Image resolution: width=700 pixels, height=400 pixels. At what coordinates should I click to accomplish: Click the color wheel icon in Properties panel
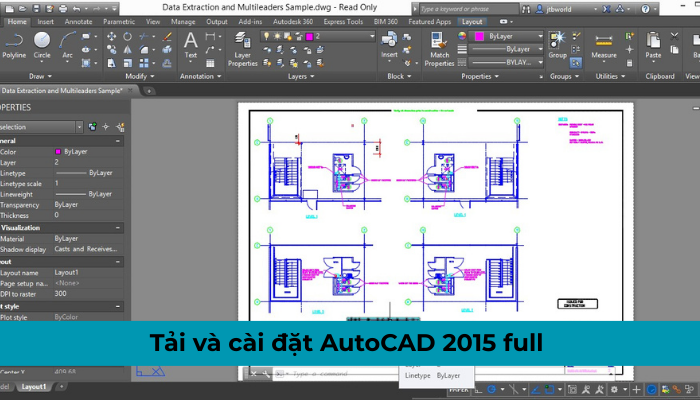click(x=462, y=36)
